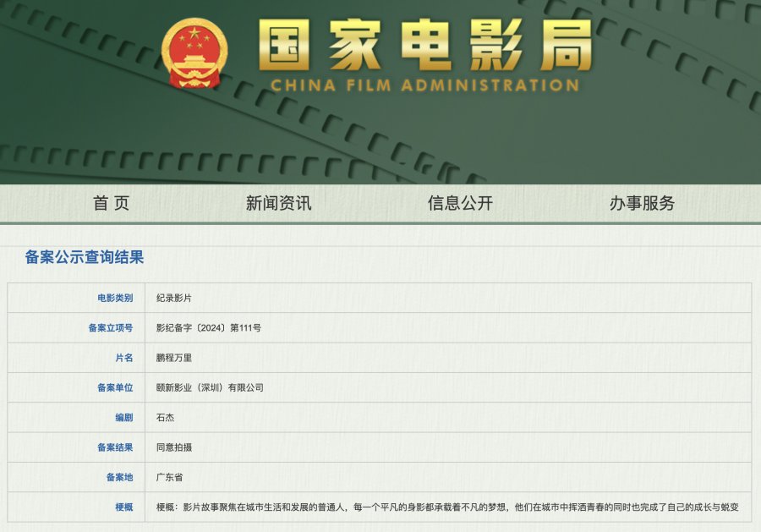
Task: Click the 备案公示查询结果 heading
Action: [85, 257]
